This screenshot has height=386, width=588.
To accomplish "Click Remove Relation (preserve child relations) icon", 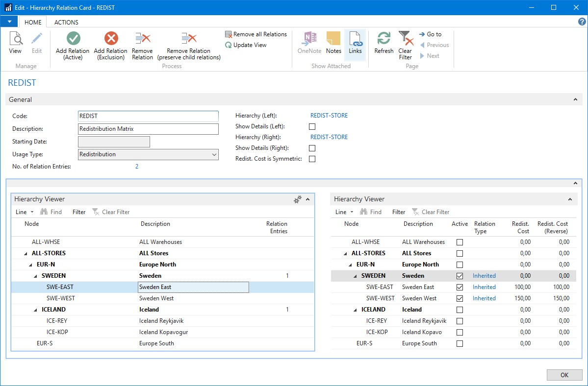I will click(x=189, y=39).
